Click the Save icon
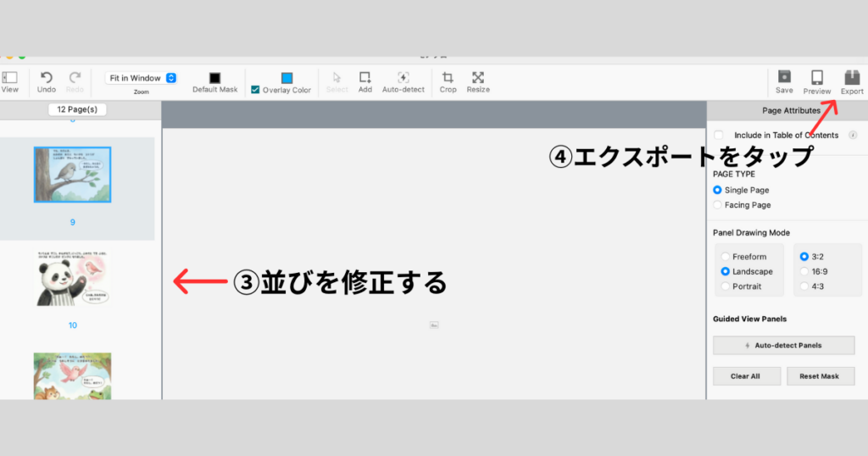Screen dimensions: 868x456 (x=784, y=77)
